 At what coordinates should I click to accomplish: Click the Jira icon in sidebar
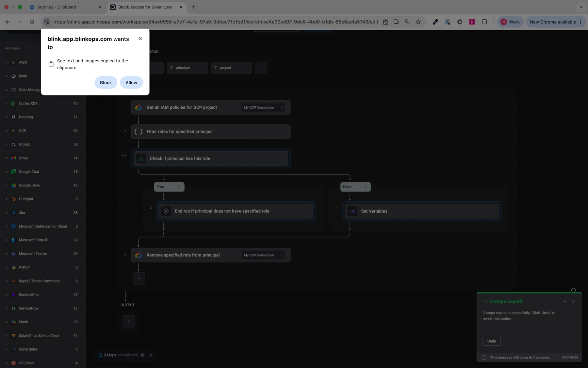click(14, 213)
